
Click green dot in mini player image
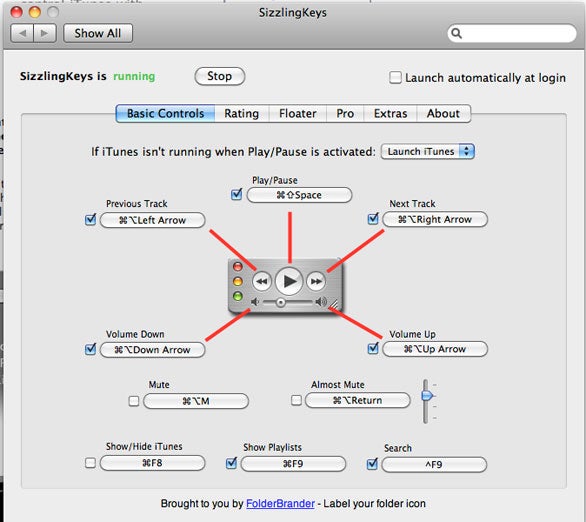coord(238,296)
